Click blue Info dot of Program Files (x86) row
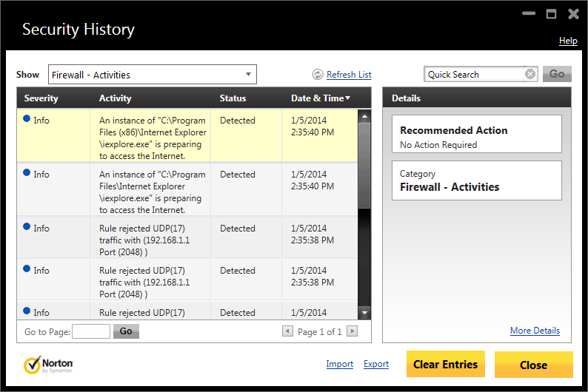Viewport: 588px width, 392px height. (x=27, y=118)
